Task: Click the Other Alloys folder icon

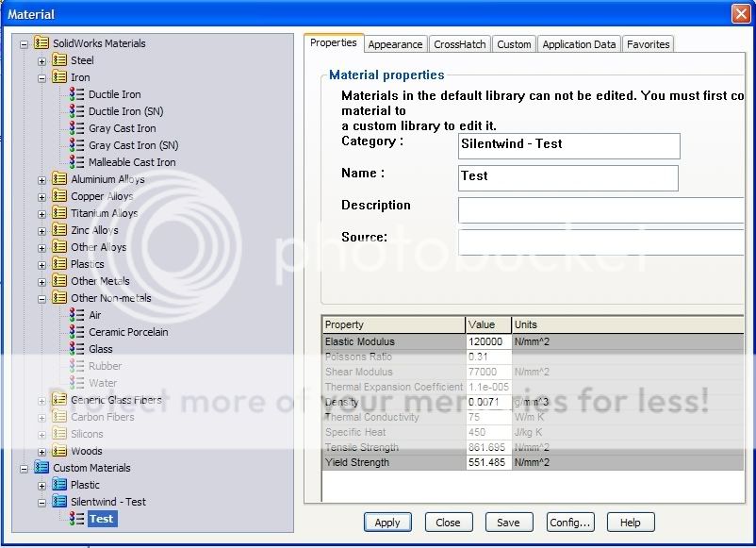Action: click(x=59, y=246)
